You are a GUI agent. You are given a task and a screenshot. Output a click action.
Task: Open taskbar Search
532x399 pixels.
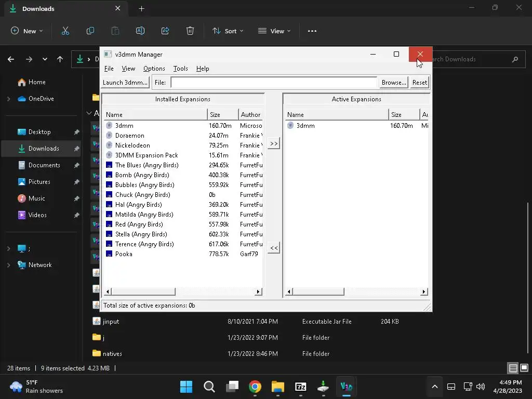click(209, 387)
